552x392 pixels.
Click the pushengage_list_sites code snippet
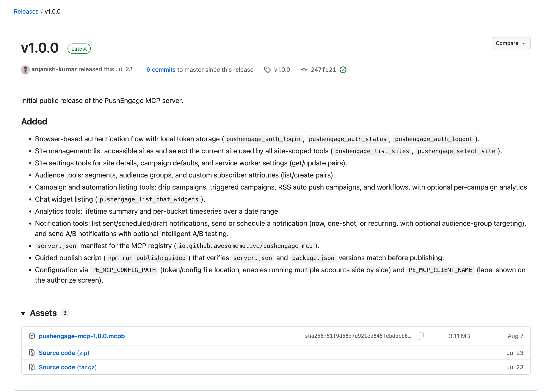pos(372,151)
